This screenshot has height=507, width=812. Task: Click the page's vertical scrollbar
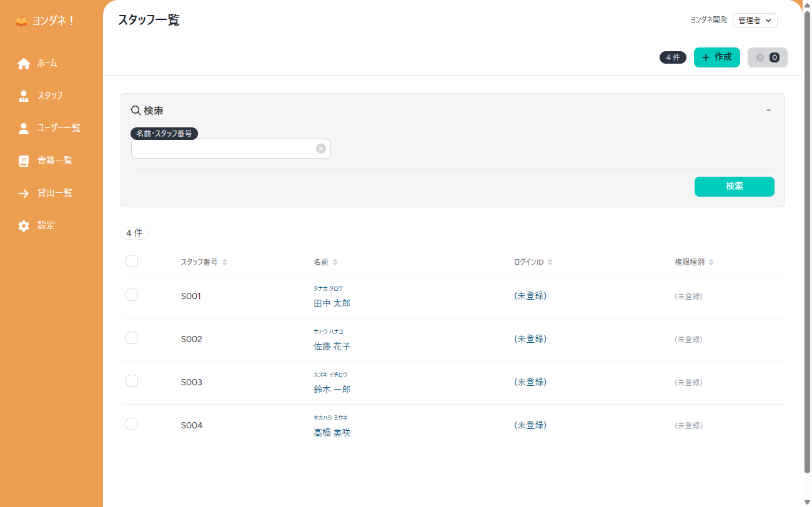coord(806,250)
